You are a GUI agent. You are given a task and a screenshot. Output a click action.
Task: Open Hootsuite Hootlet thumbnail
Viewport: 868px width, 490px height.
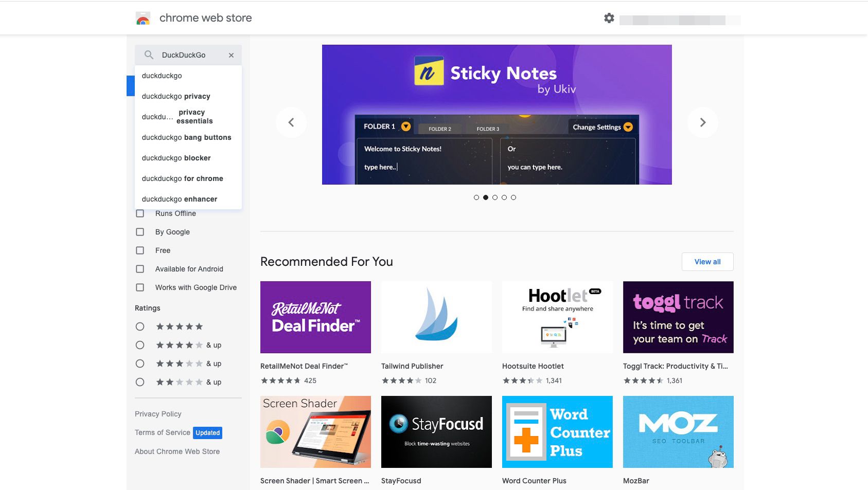tap(557, 317)
